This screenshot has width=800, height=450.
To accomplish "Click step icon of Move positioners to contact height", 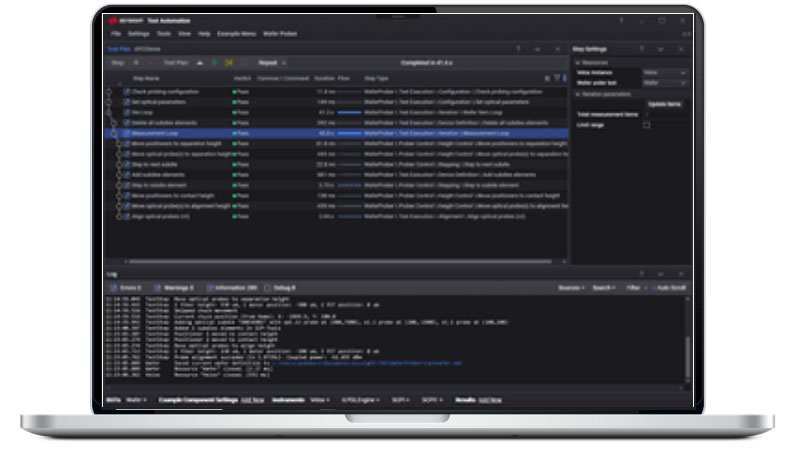I will (128, 195).
